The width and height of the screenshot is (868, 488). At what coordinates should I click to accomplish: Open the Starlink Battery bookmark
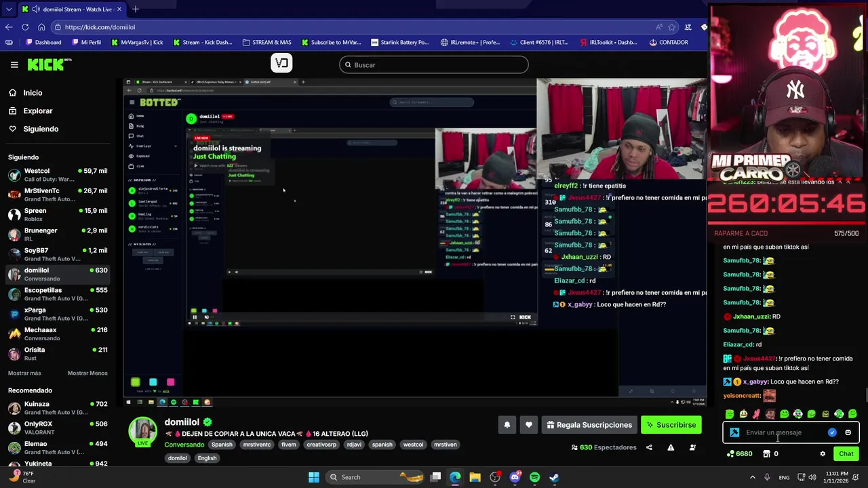tap(399, 42)
